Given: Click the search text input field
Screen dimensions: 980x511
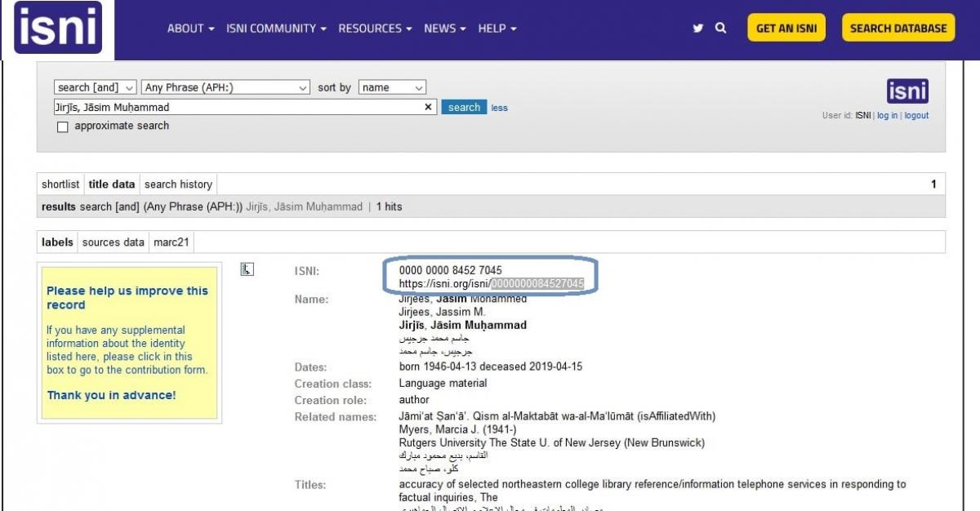Looking at the screenshot, I should [237, 107].
